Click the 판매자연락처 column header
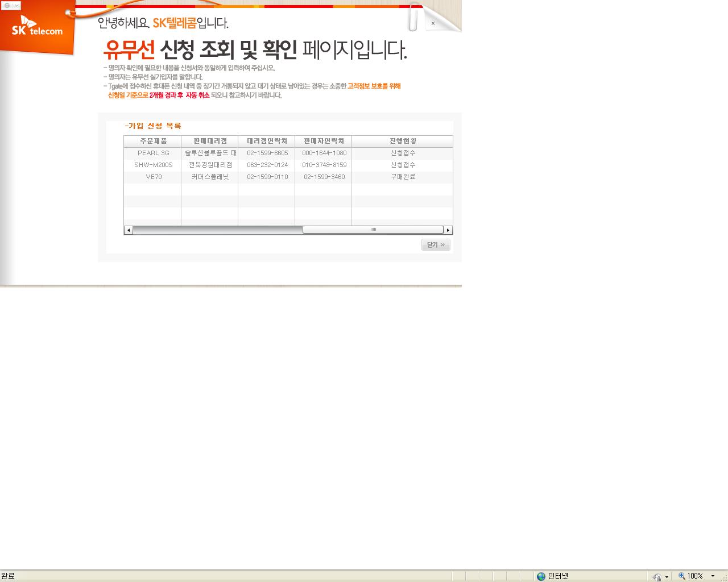Viewport: 728px width, 582px height. coord(324,141)
